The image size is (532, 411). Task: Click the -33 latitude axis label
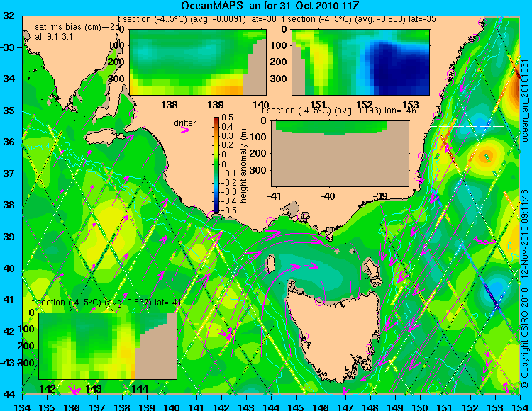(x=7, y=47)
